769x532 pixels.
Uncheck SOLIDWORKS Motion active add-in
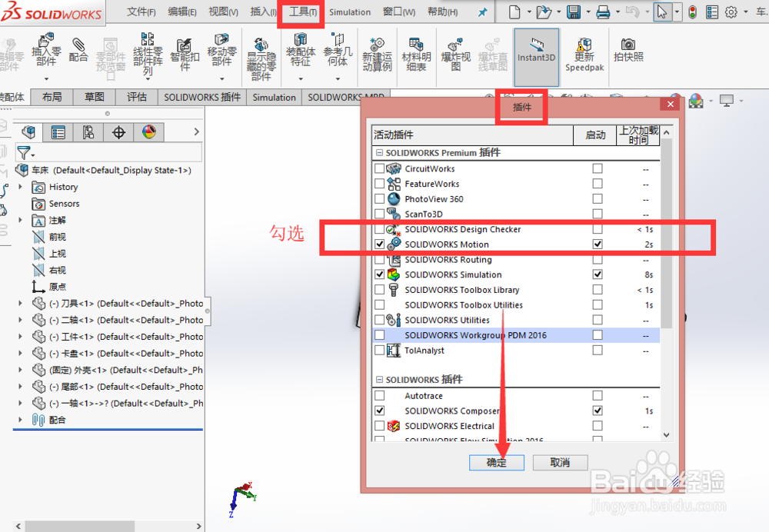coord(379,244)
